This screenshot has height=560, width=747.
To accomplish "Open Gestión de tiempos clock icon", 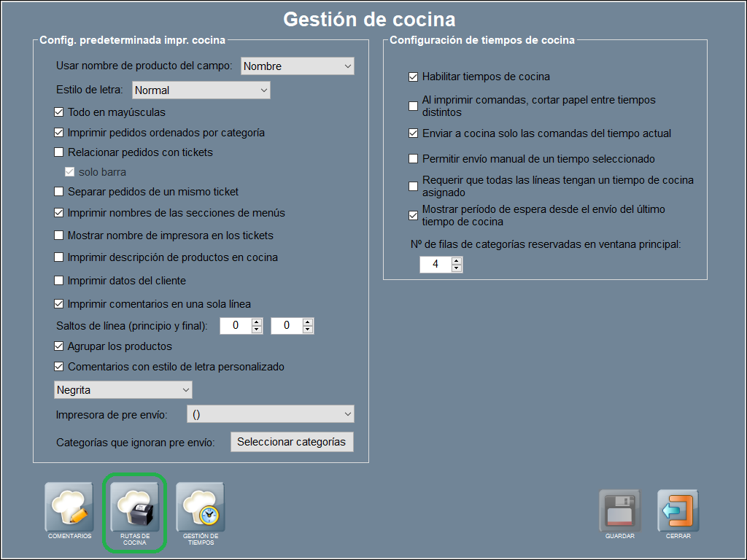I will coord(200,507).
